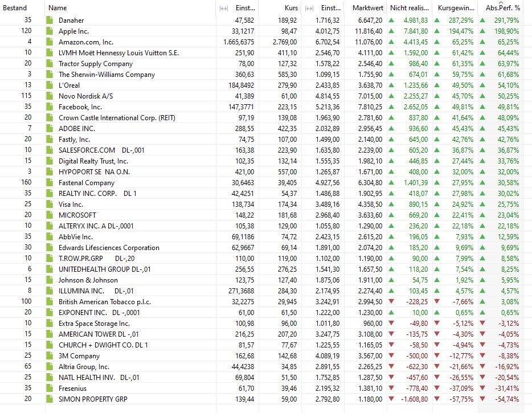Click the holding quantity 160
Image resolution: width=532 pixels, height=413 pixels.
(26, 182)
